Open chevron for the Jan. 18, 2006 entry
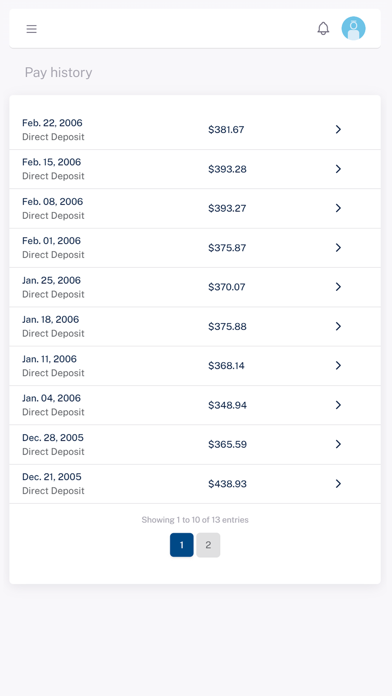The image size is (392, 696). point(338,326)
